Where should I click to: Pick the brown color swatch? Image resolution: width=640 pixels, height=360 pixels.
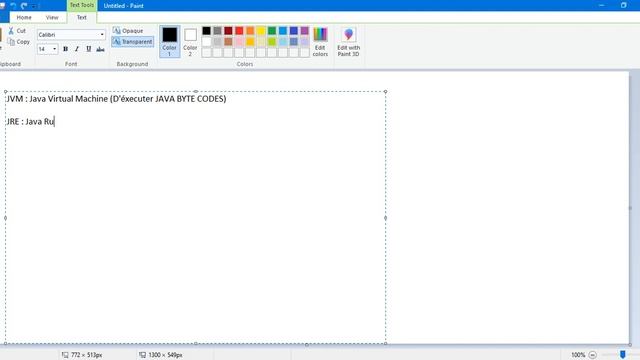228,42
